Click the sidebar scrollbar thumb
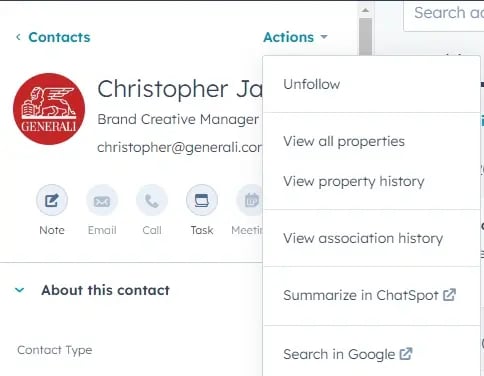The width and height of the screenshot is (484, 376). click(366, 37)
